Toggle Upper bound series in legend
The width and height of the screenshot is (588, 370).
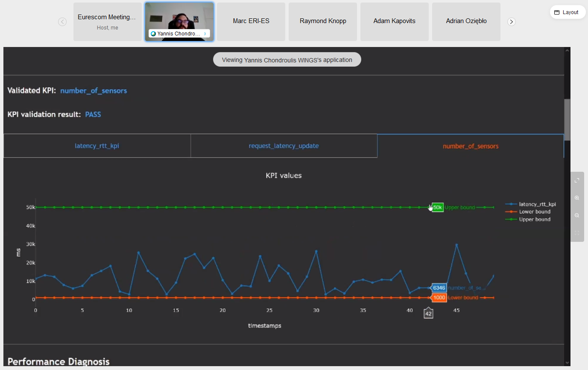(534, 220)
